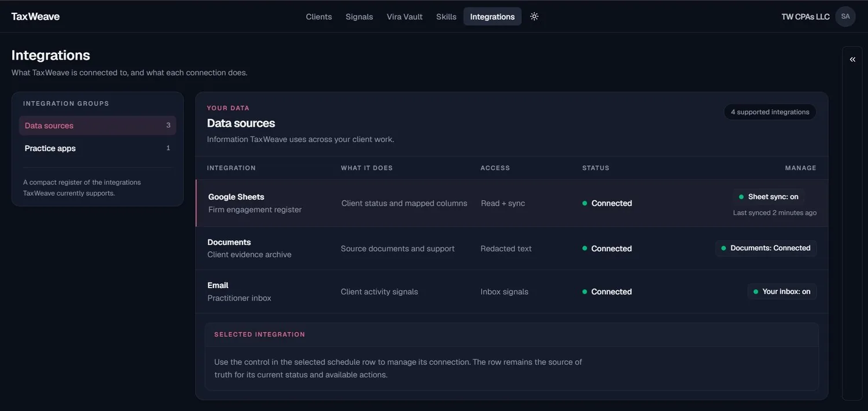Click the MANAGE column header
Image resolution: width=868 pixels, height=411 pixels.
[801, 168]
